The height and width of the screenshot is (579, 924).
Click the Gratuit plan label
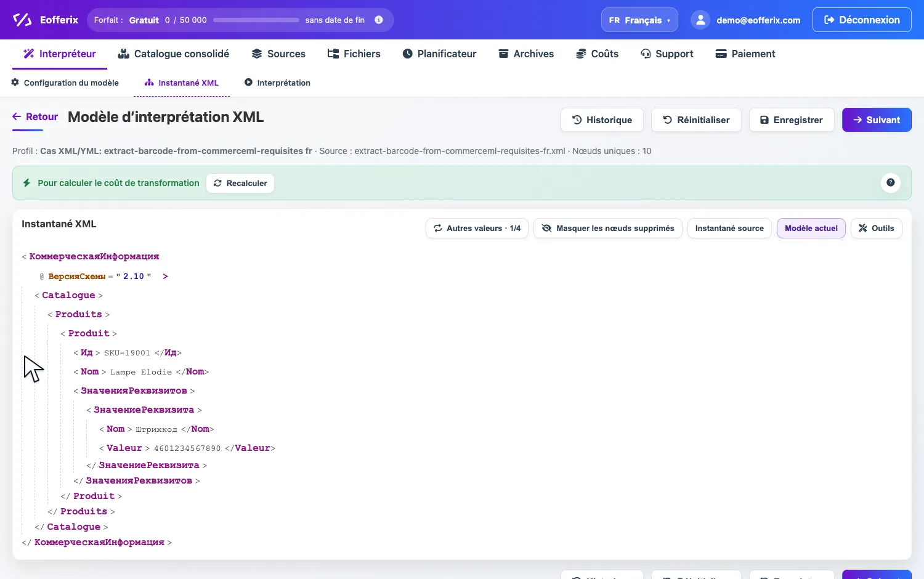pyautogui.click(x=144, y=20)
